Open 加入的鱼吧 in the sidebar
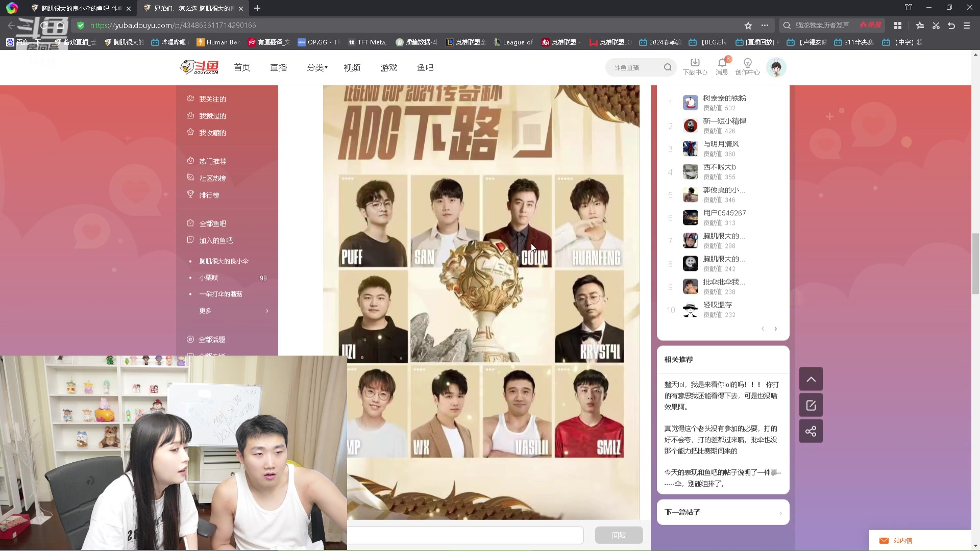This screenshot has height=551, width=980. click(210, 240)
